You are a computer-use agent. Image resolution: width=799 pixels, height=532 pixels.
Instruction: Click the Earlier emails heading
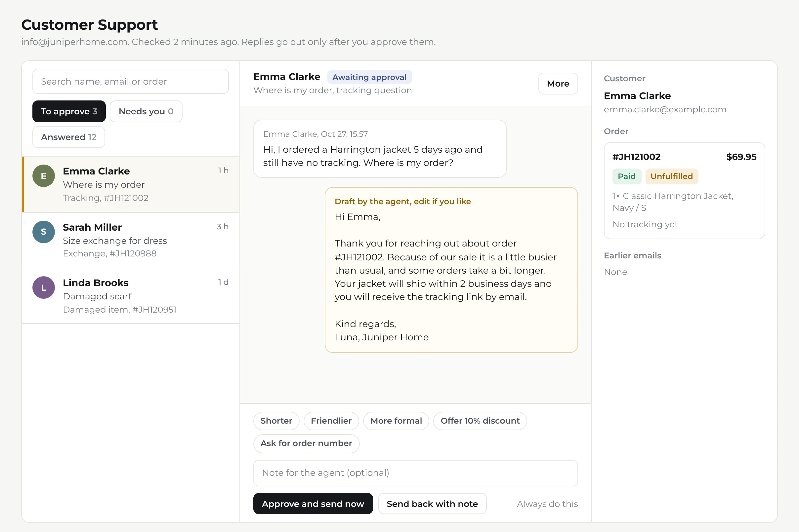pyautogui.click(x=632, y=255)
